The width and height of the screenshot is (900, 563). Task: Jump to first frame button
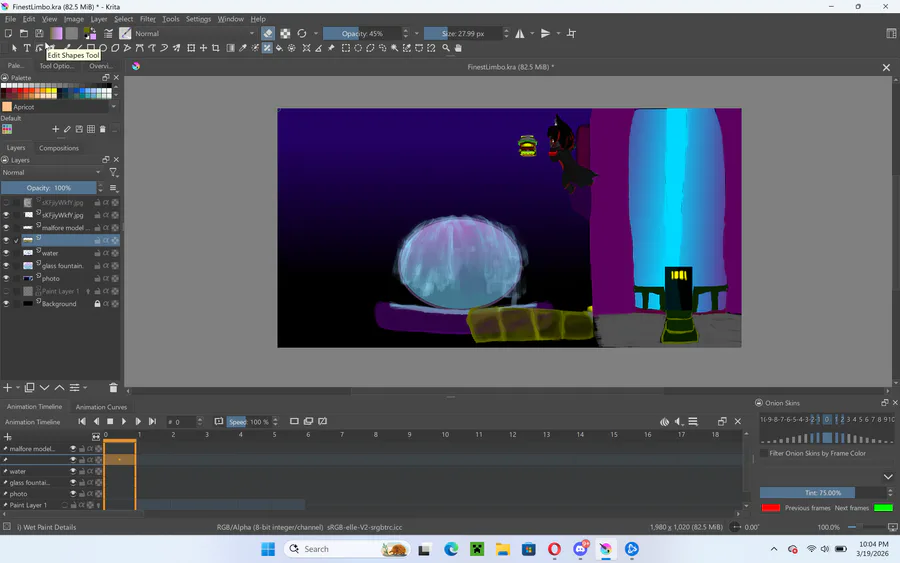tap(82, 422)
